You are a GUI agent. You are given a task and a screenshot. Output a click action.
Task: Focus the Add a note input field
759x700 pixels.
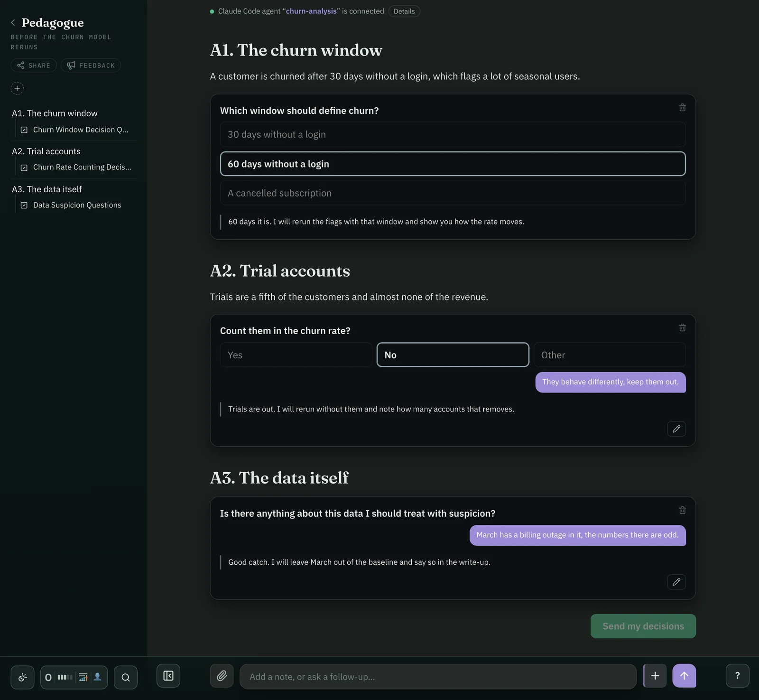tap(438, 677)
